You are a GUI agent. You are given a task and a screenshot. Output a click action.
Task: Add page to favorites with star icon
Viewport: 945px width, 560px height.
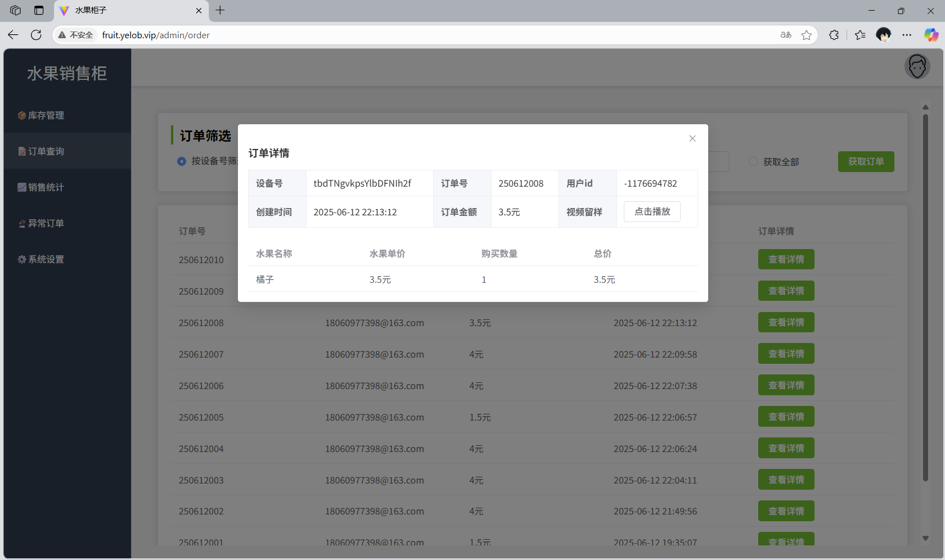[x=807, y=35]
